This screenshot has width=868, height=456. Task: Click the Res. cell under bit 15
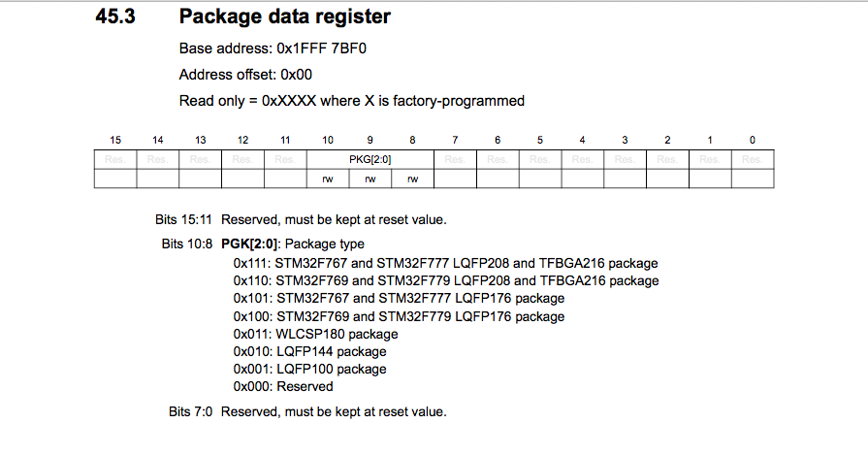click(x=115, y=159)
